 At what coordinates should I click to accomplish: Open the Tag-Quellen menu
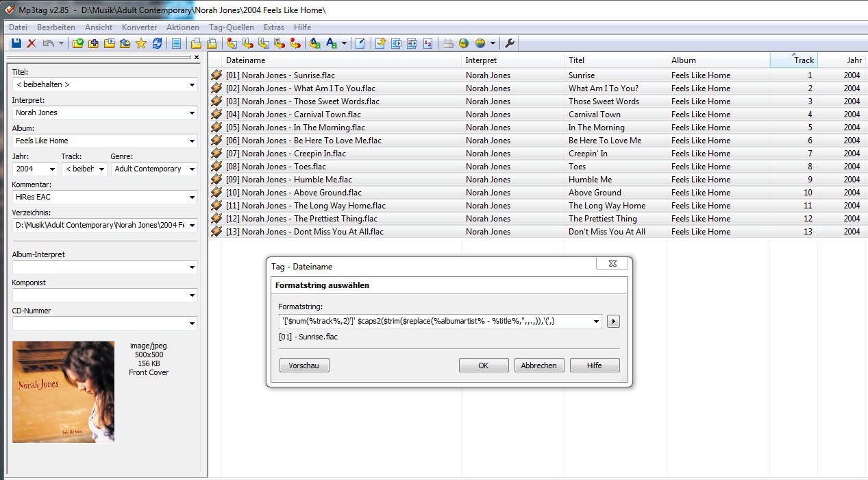[x=231, y=27]
